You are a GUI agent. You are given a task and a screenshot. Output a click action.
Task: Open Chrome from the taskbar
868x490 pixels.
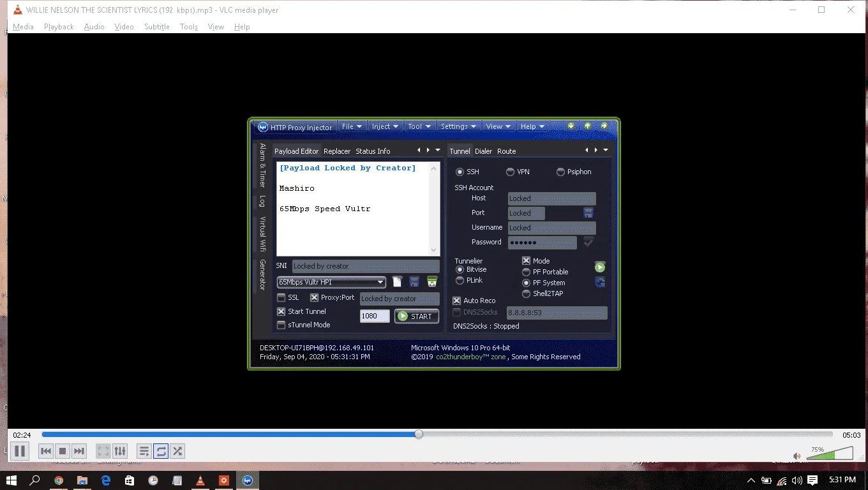tap(59, 480)
